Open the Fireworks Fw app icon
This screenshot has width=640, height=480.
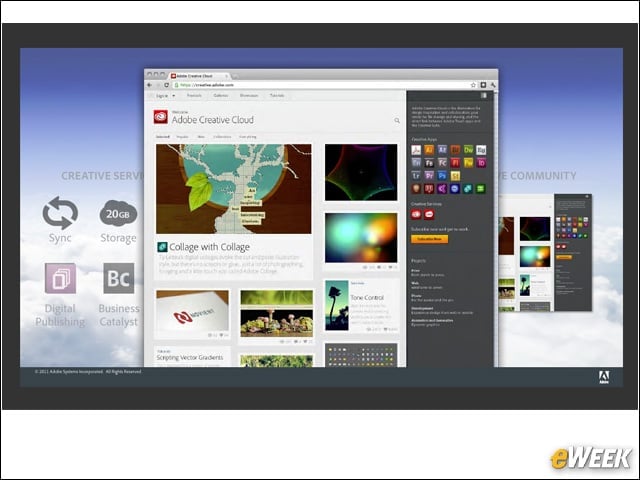coord(468,163)
